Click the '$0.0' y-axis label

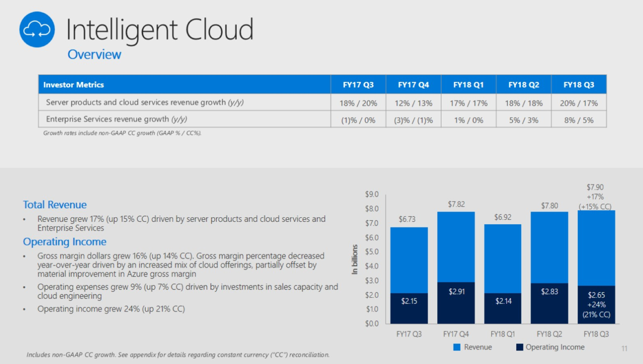[372, 323]
